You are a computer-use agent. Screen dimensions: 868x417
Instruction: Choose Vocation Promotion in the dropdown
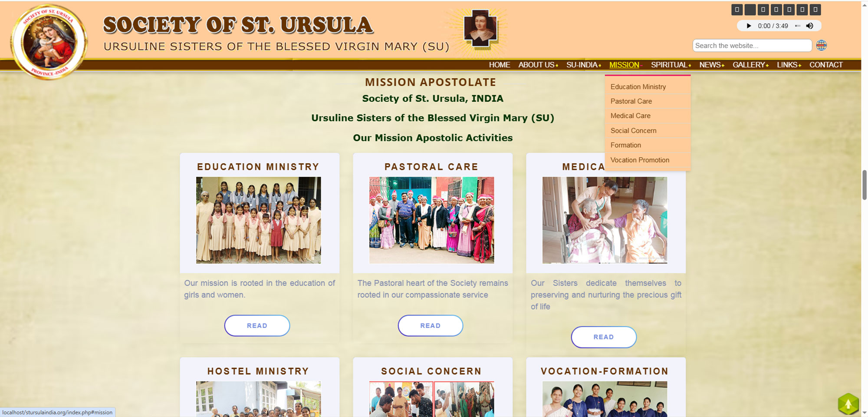click(x=640, y=160)
